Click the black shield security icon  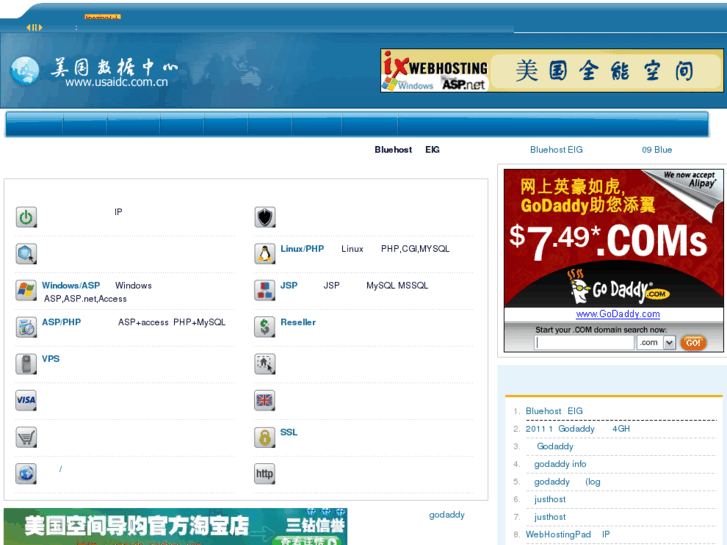click(265, 217)
